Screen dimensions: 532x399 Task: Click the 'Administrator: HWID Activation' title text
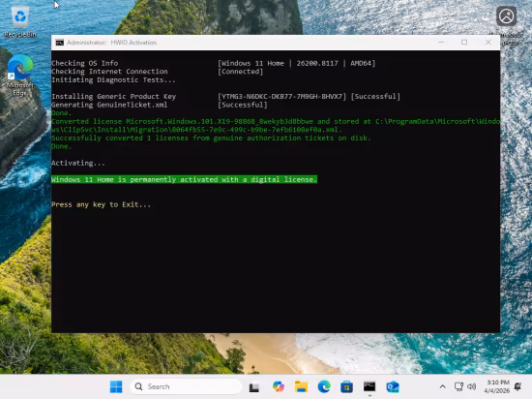click(111, 43)
